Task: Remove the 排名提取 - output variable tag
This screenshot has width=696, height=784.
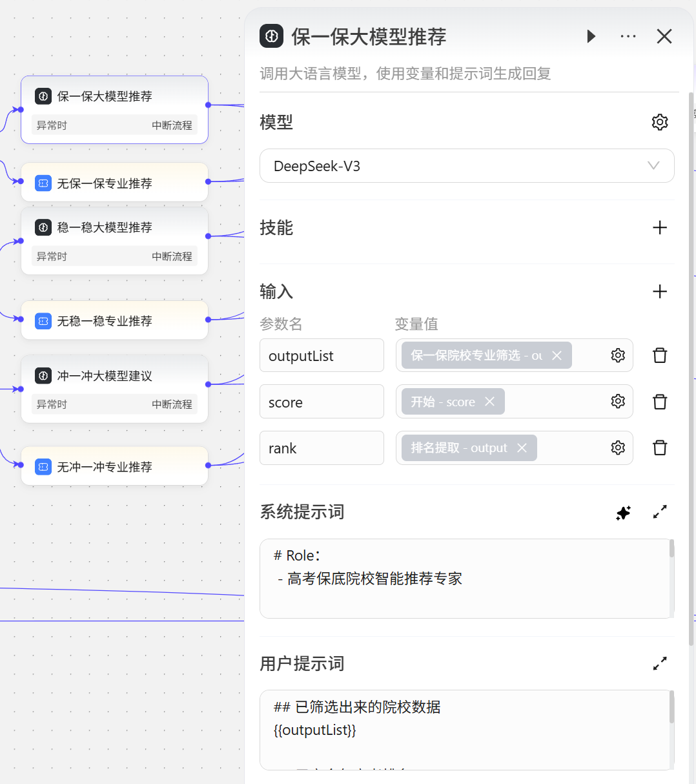Action: (x=522, y=448)
